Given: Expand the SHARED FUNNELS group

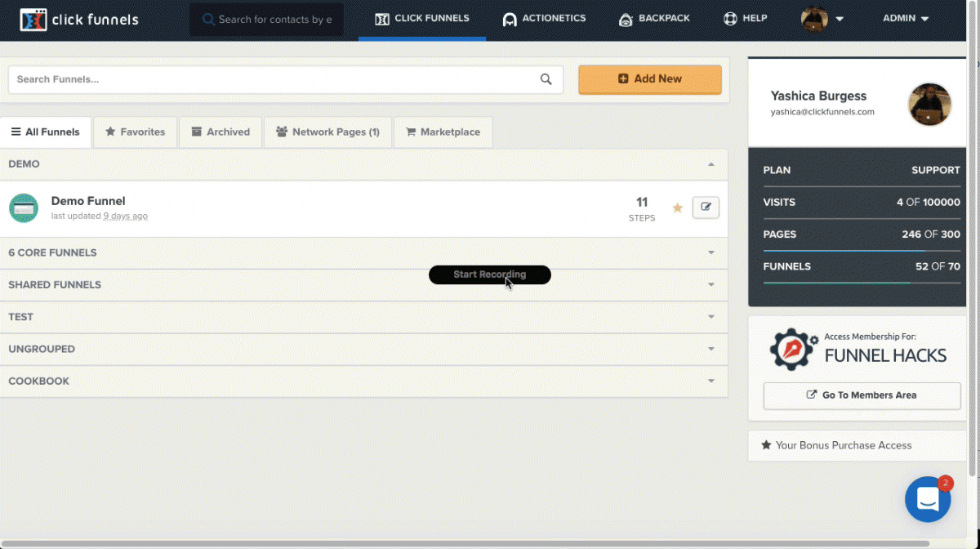Looking at the screenshot, I should [x=711, y=285].
